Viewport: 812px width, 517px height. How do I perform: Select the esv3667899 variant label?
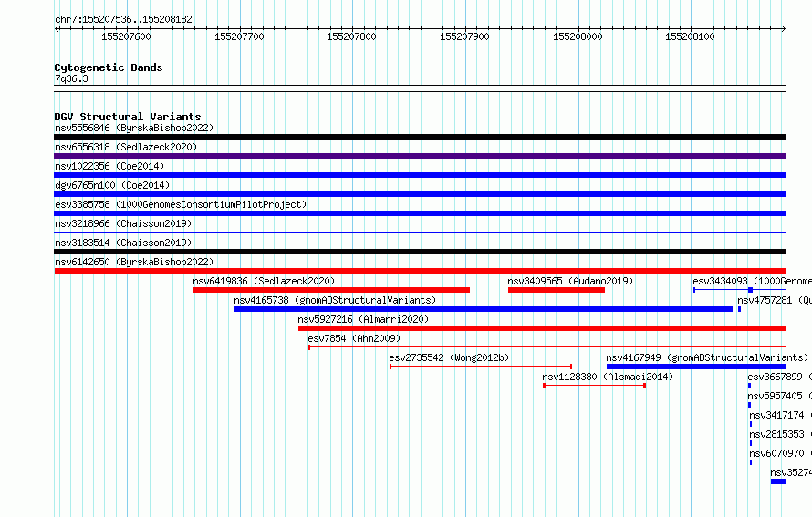tap(779, 377)
